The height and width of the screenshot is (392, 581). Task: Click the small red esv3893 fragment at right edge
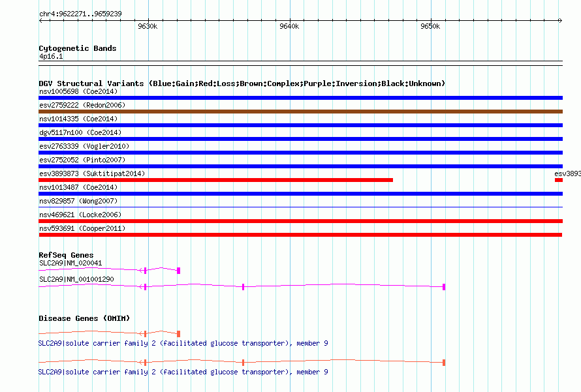(559, 180)
